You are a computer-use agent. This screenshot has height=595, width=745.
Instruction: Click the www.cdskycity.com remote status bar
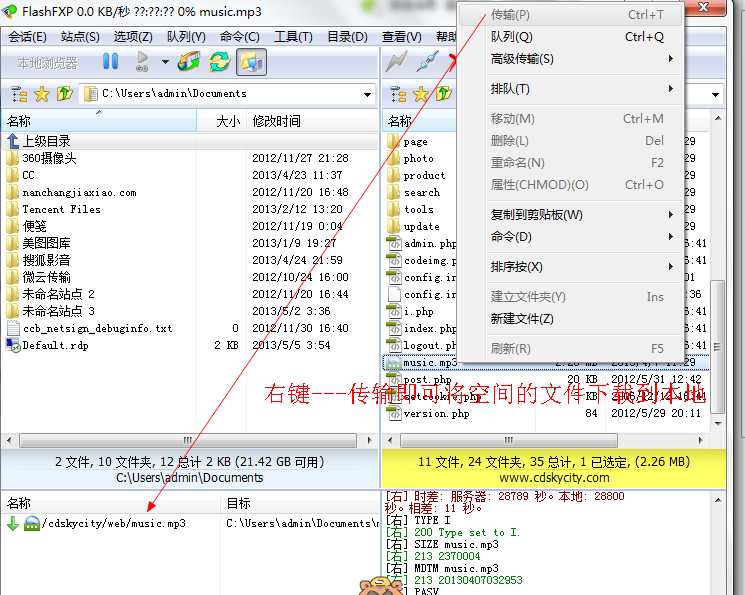554,478
